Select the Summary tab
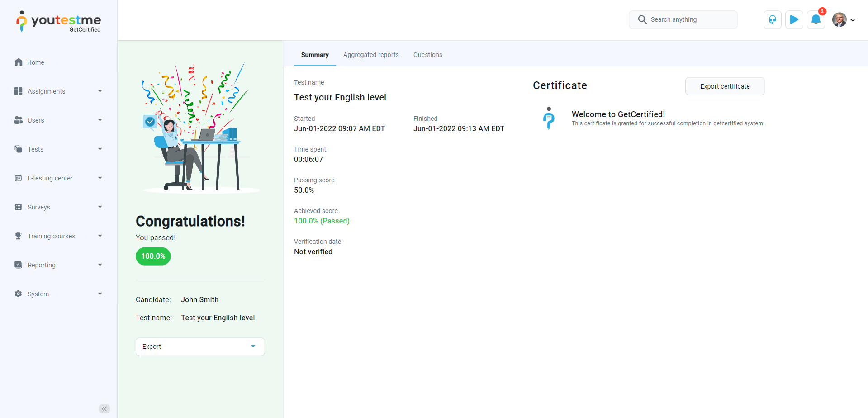Viewport: 868px width, 418px height. [315, 55]
